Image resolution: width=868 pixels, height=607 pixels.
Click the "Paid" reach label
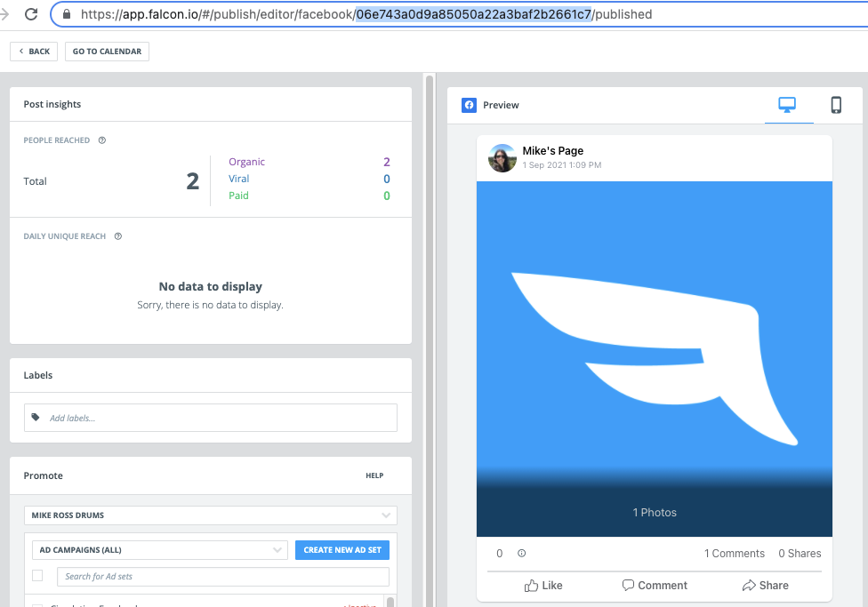(x=238, y=196)
